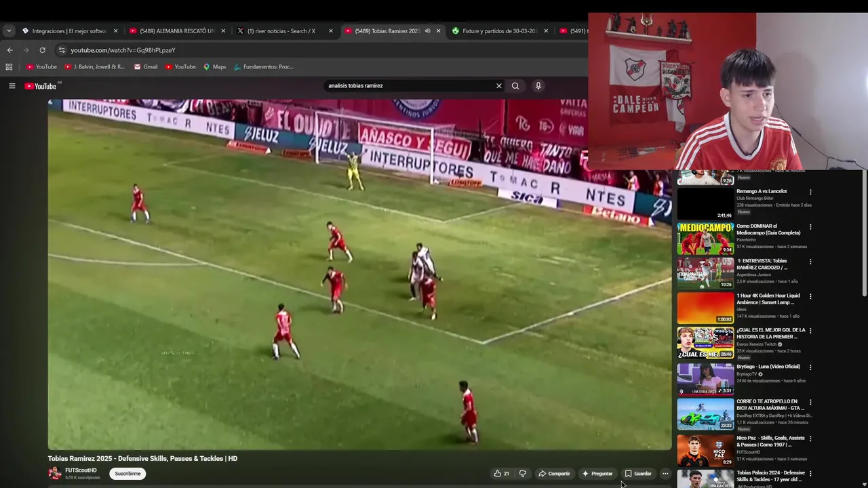Open the Preguntar AI button
868x488 pixels.
pyautogui.click(x=597, y=474)
